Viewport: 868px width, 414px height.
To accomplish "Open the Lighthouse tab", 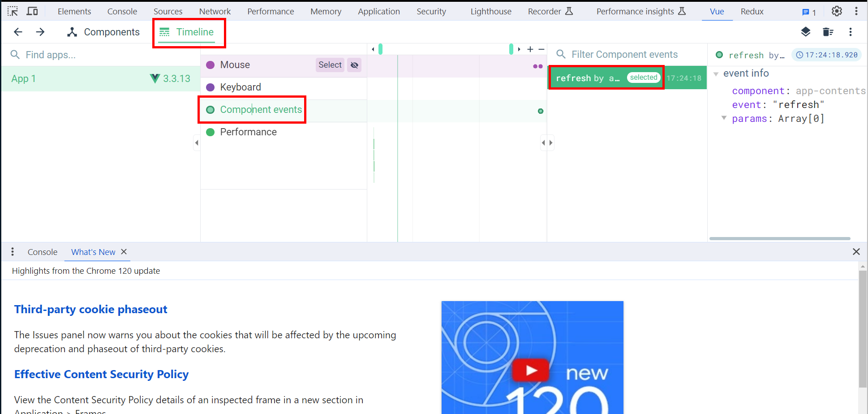I will [491, 11].
